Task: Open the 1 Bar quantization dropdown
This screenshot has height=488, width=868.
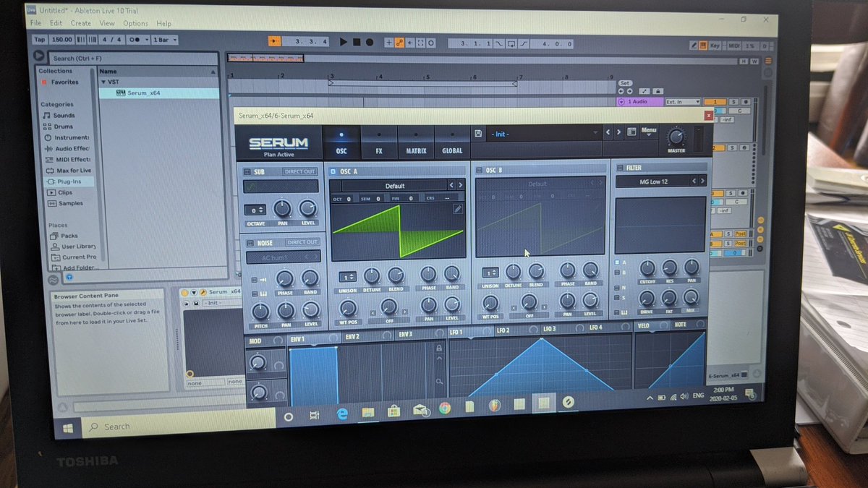Action: 164,40
